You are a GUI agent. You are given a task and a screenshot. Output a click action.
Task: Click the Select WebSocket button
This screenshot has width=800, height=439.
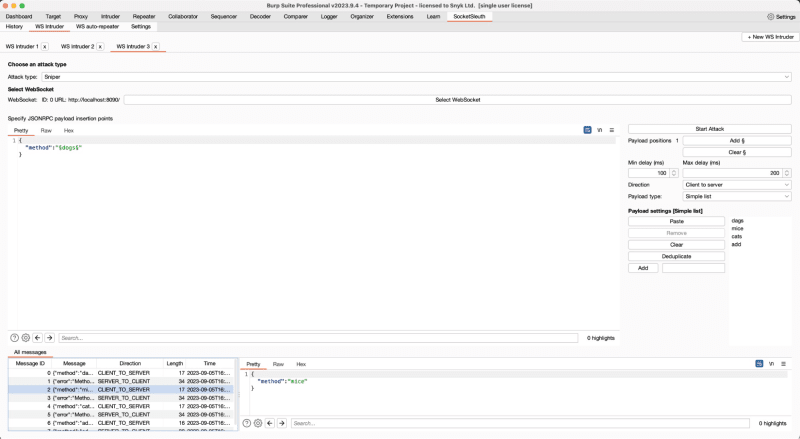click(x=458, y=100)
